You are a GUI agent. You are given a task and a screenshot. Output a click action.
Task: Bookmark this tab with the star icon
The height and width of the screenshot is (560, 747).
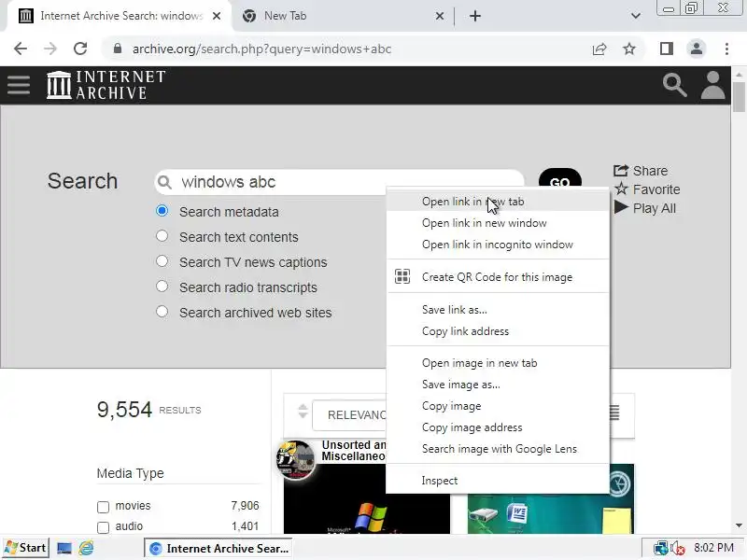(629, 49)
